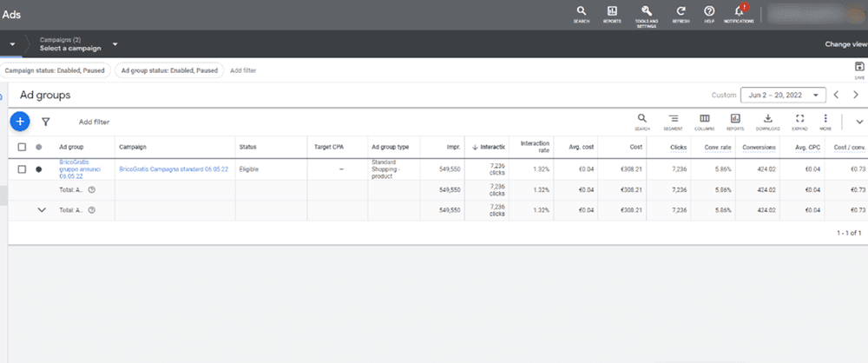Open Notifications bell icon
Viewport: 868px width, 363px height.
(738, 11)
